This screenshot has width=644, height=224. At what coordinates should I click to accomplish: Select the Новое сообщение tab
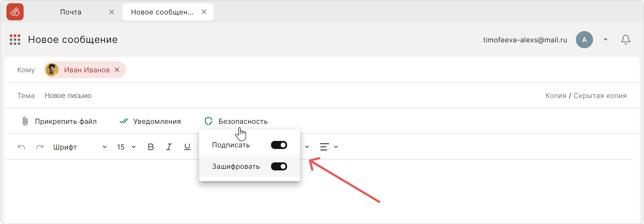162,12
